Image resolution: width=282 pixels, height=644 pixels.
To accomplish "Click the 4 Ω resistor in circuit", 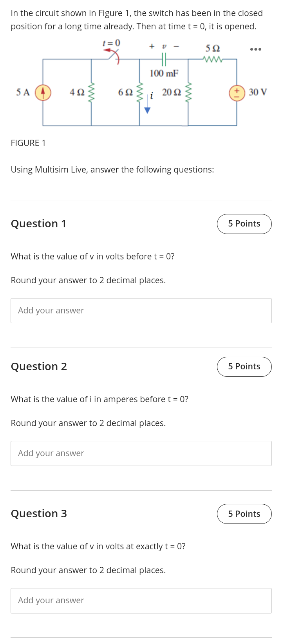I will point(92,92).
